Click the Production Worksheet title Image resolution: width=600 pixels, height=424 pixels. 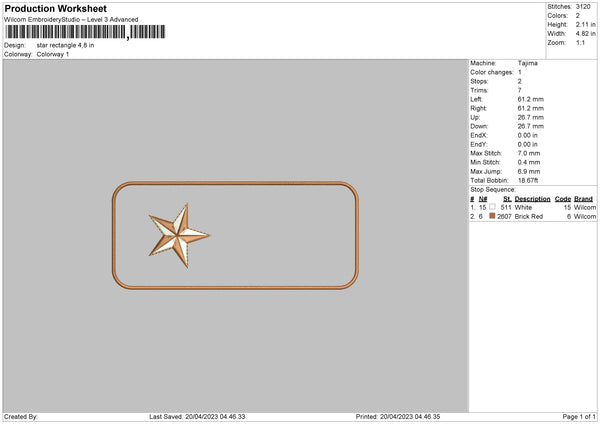click(55, 8)
